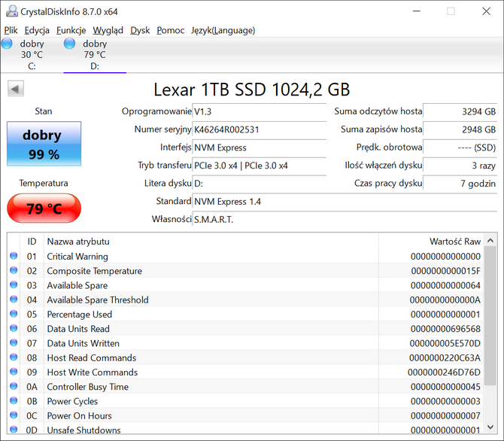Click status dot of Critical Warning row
Viewport: 504px width, 441px height.
(14, 256)
